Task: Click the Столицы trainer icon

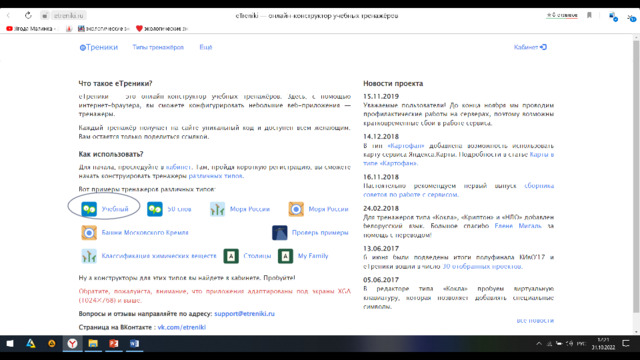Action: tap(231, 256)
